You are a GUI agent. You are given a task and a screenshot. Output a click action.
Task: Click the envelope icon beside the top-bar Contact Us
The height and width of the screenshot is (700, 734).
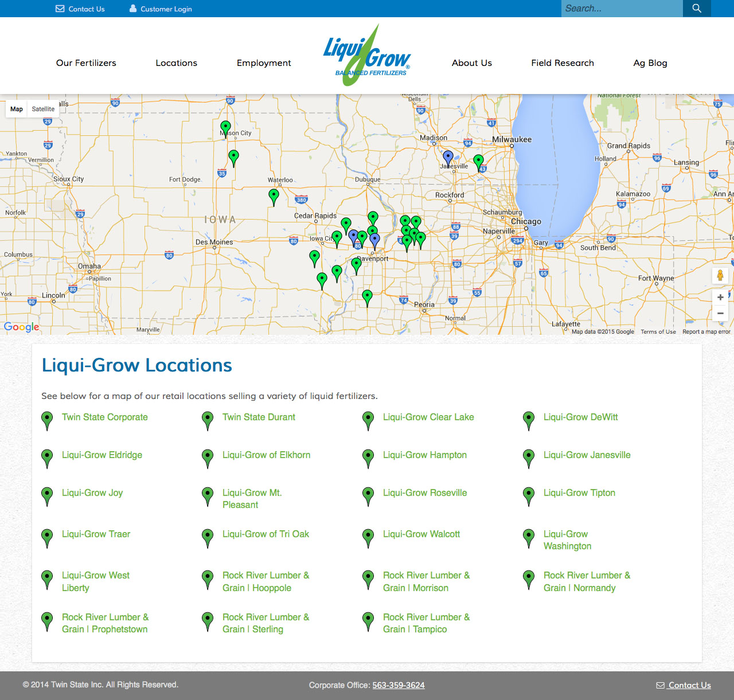pos(60,9)
